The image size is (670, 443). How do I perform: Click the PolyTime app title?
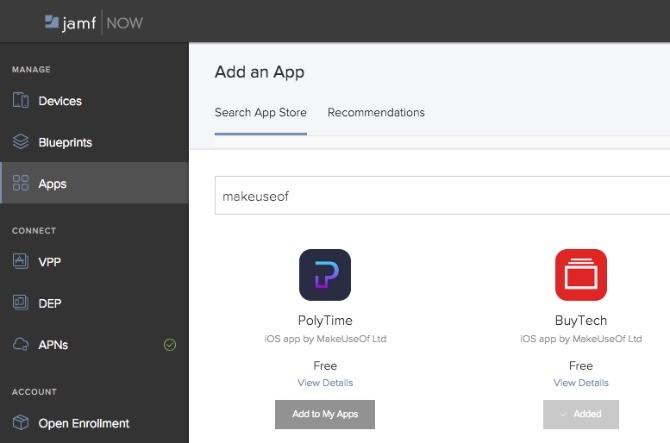click(325, 320)
